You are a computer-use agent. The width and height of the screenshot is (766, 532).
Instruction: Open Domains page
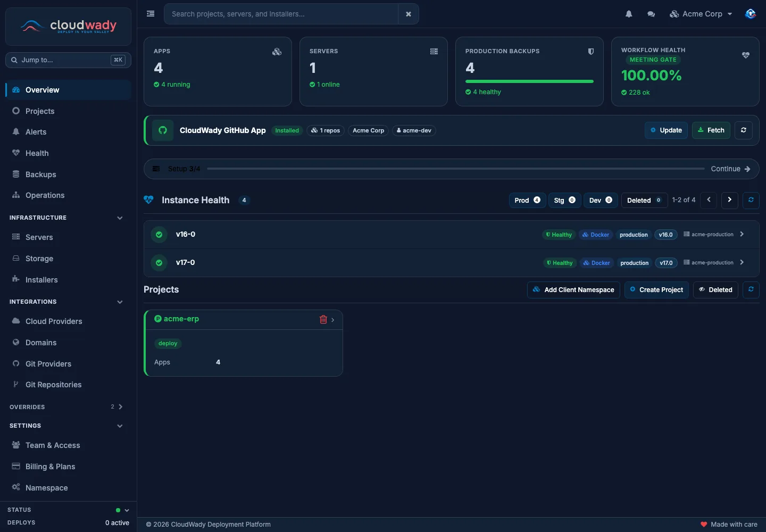point(68,343)
